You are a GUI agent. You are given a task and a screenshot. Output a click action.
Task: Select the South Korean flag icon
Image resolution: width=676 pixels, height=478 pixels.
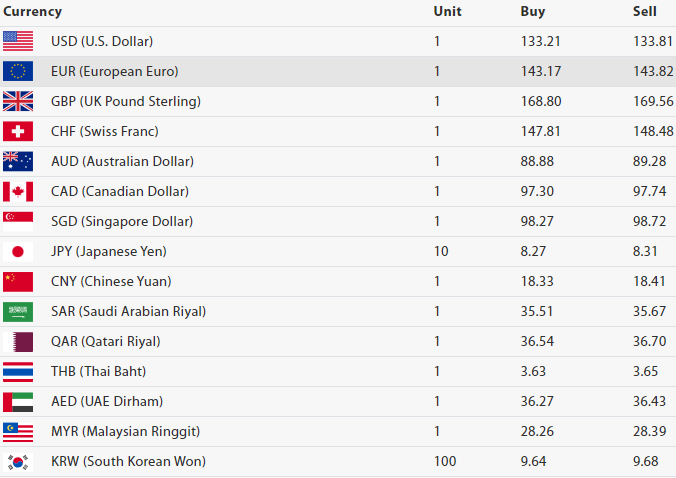click(x=18, y=461)
